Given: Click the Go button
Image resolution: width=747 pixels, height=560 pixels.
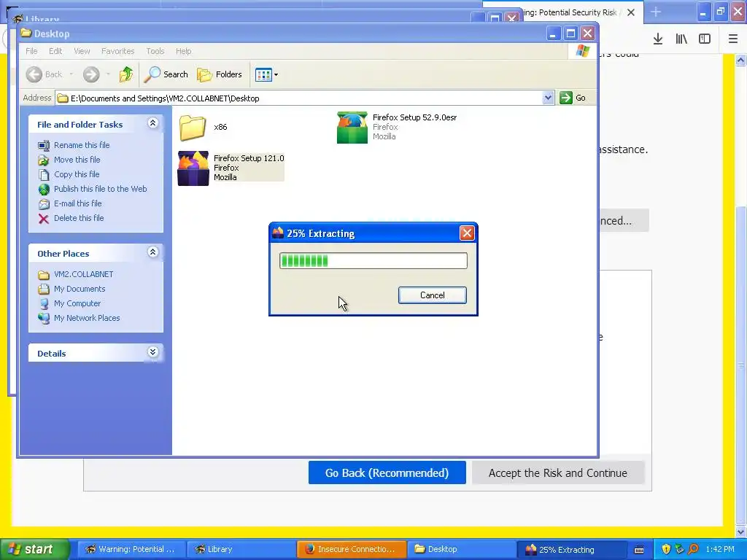Looking at the screenshot, I should [573, 98].
